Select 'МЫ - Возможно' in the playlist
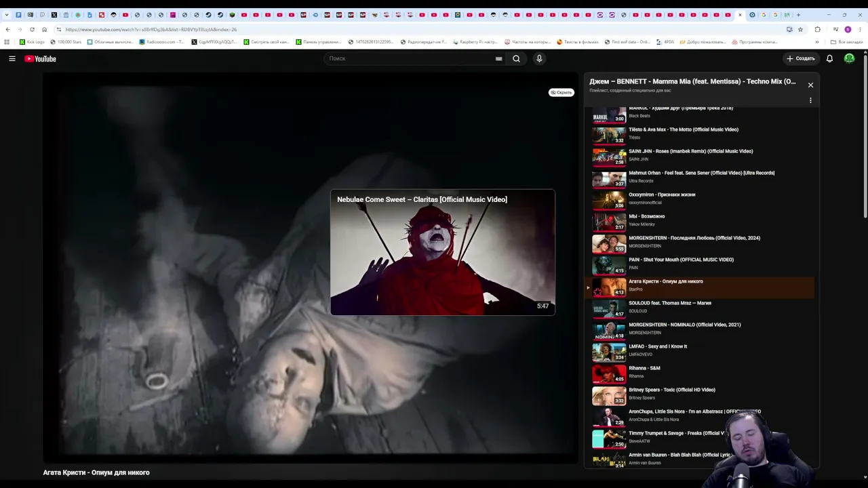Screen dimensions: 868x488 699,222
